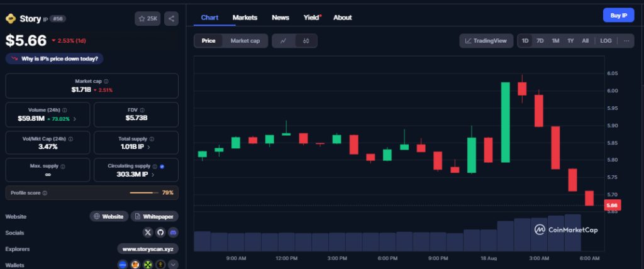Click info icon next to Total supply
Viewport: 644px width, 269px height.
[x=152, y=140]
